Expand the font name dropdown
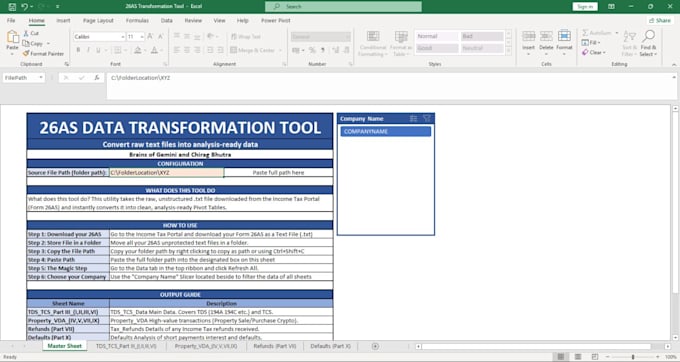The width and height of the screenshot is (680, 362). [x=123, y=37]
